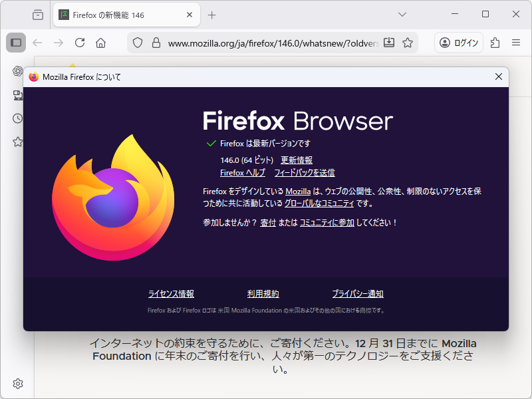Toggle the sidebar panel visibility

(15, 43)
